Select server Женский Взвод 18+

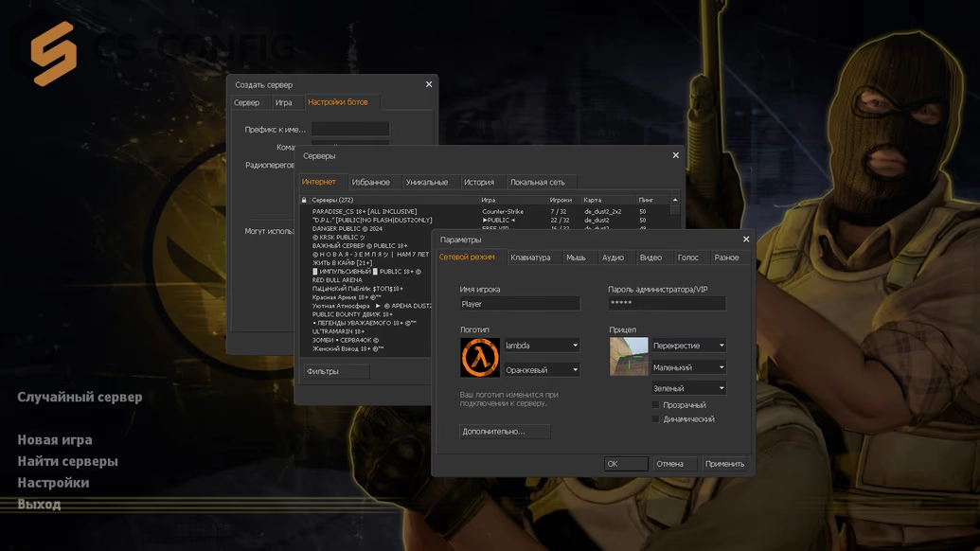[365, 348]
